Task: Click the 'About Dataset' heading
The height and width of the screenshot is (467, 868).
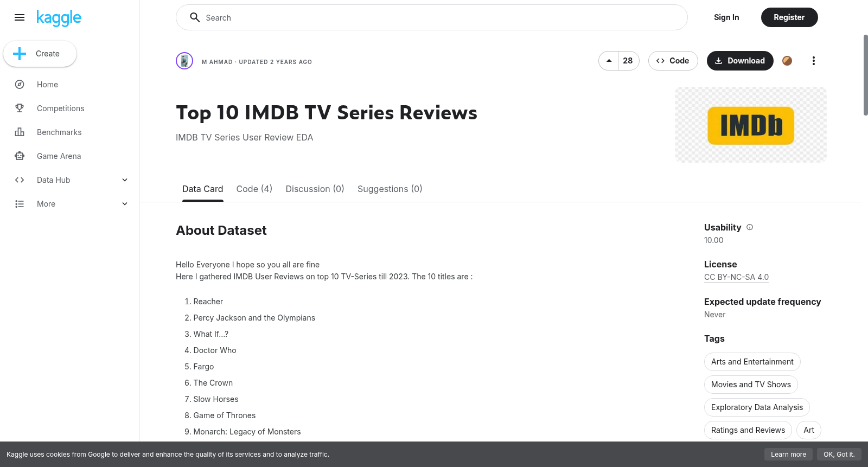Action: (221, 231)
